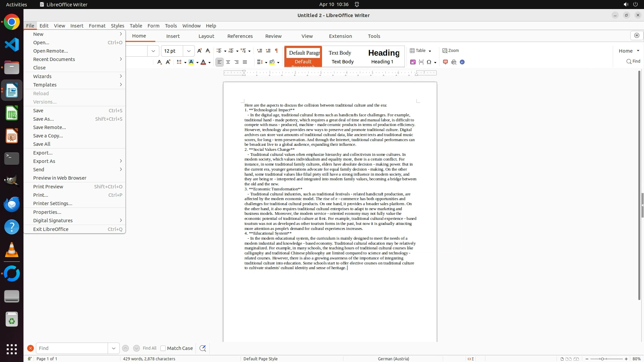Click into the Find text field

(x=72, y=348)
